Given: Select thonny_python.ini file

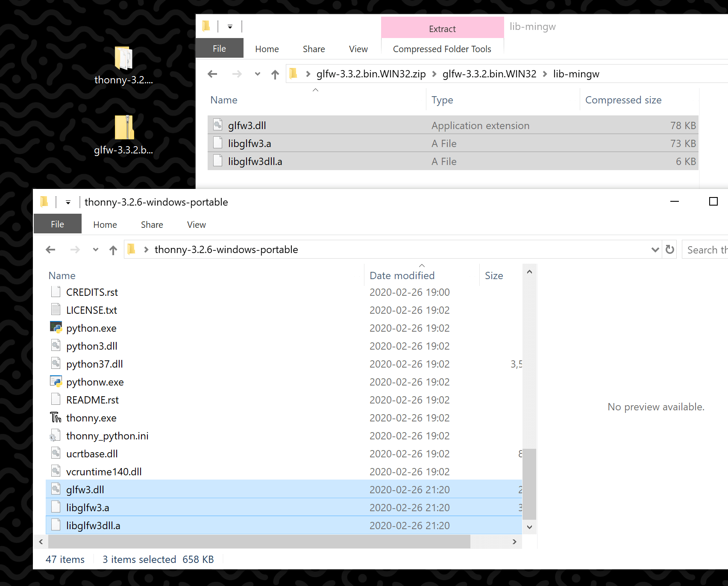Looking at the screenshot, I should (x=284, y=436).
